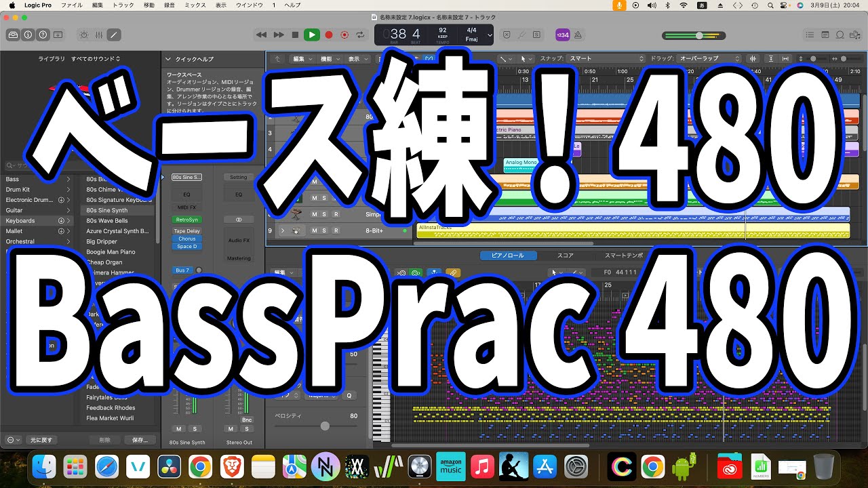Expand the track 9 disclosure arrow
The width and height of the screenshot is (868, 488).
pos(283,230)
